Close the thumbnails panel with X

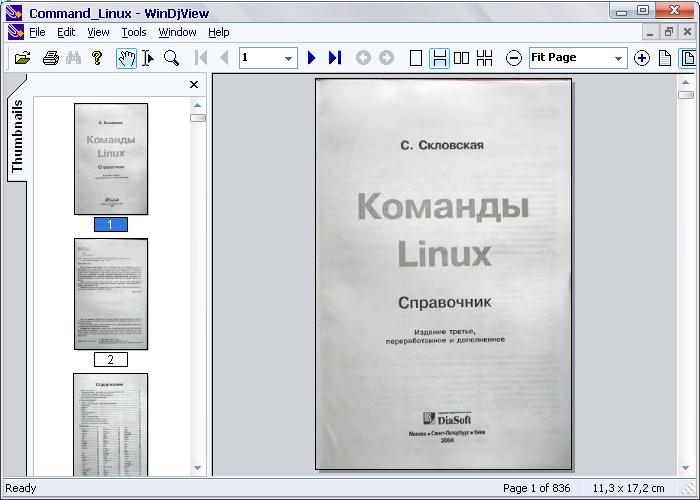(194, 84)
